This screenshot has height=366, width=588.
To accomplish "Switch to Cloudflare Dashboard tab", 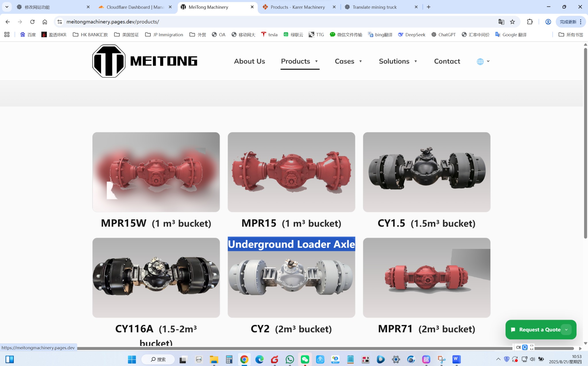I will pos(135,7).
